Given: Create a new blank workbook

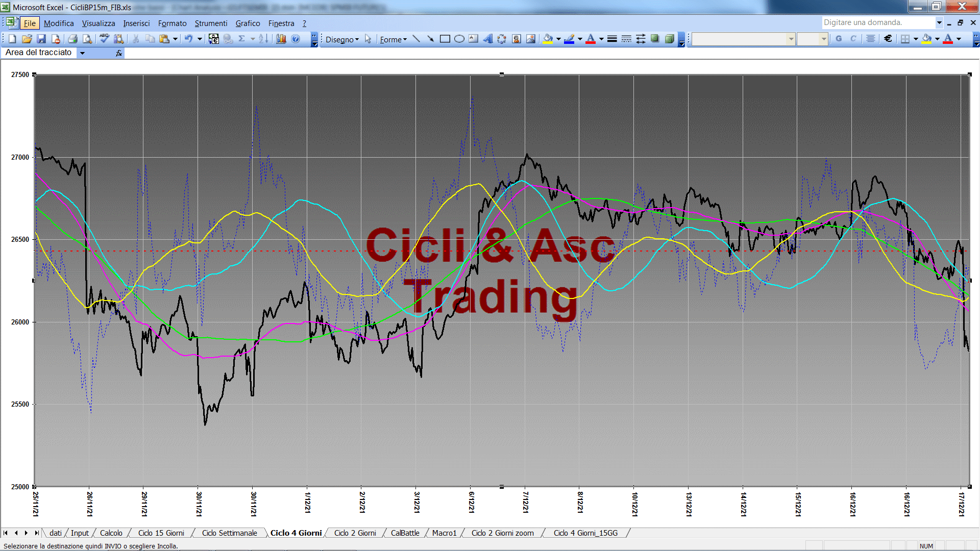Looking at the screenshot, I should (x=12, y=39).
